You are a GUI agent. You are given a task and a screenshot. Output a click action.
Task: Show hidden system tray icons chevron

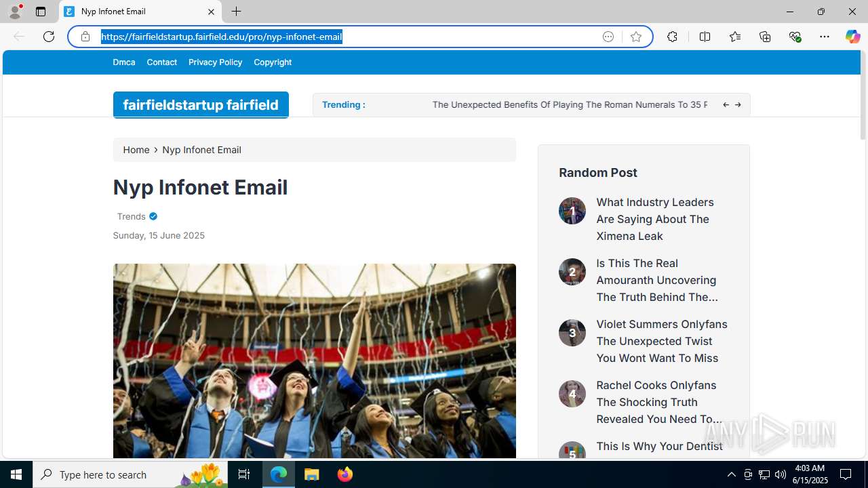pyautogui.click(x=731, y=474)
